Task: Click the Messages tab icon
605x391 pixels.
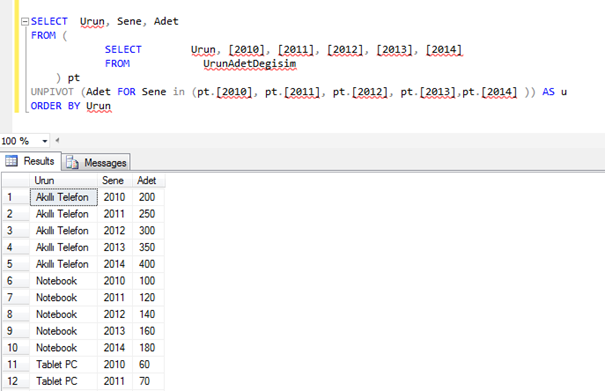Action: (x=72, y=162)
